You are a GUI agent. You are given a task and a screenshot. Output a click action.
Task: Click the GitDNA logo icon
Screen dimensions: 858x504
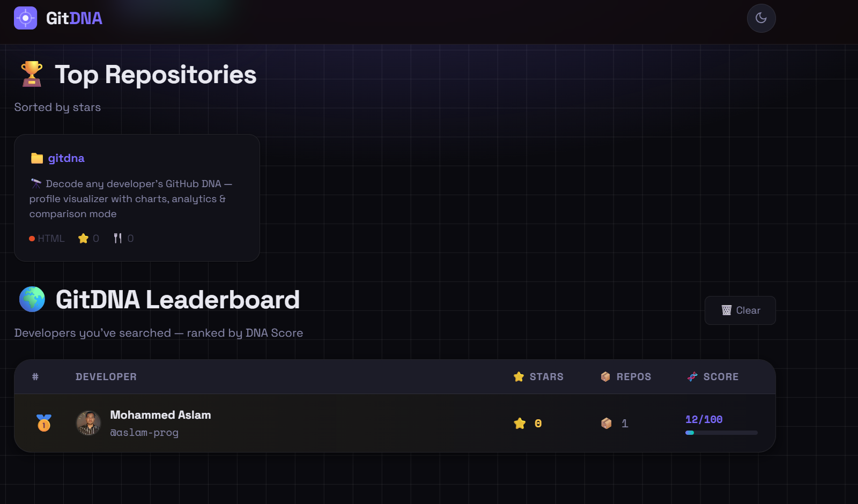tap(26, 18)
